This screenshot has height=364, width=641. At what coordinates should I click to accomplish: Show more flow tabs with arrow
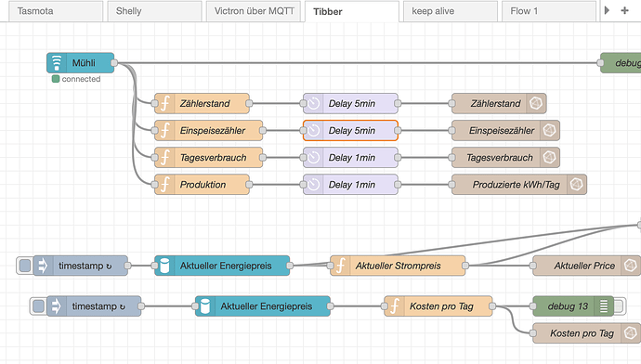607,10
